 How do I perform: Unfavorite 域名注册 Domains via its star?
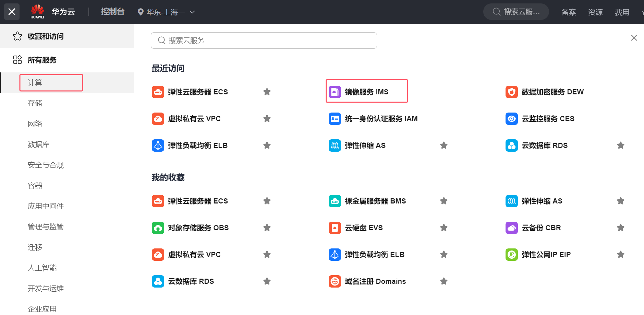(444, 281)
